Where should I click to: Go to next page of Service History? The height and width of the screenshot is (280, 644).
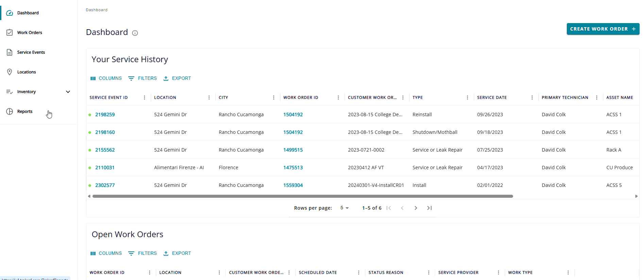click(416, 208)
